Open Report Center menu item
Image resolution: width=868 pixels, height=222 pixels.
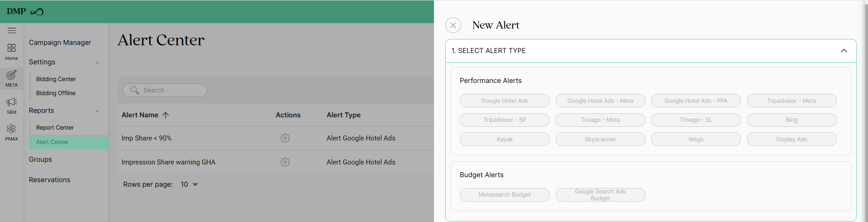[55, 128]
